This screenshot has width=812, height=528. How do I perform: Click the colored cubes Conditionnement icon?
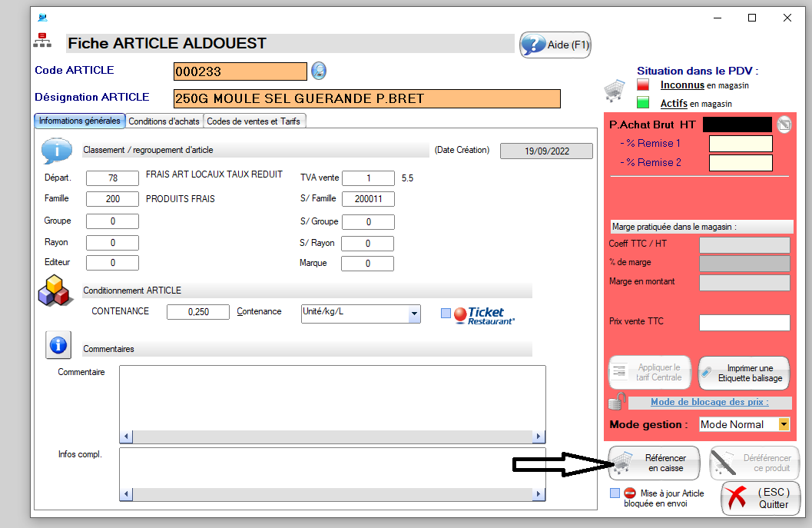[55, 293]
